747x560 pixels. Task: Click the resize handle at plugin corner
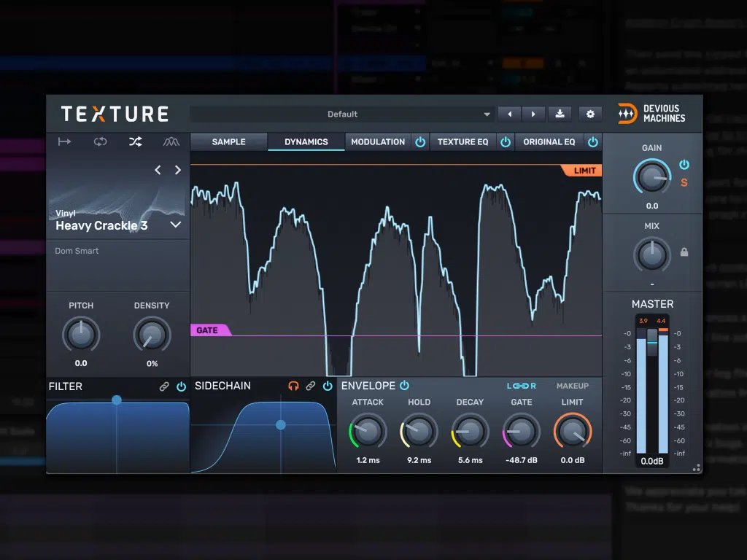click(697, 468)
